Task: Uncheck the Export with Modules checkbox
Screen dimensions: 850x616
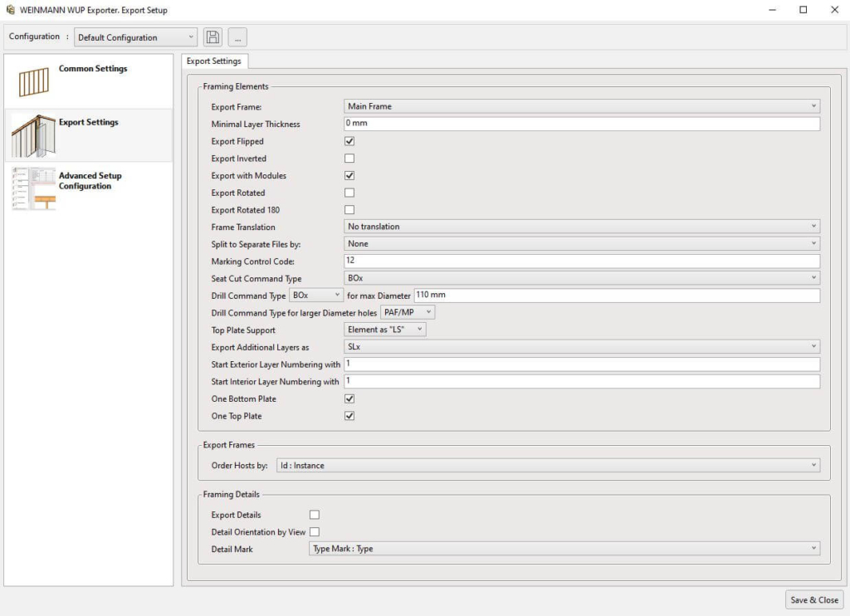Action: tap(349, 176)
